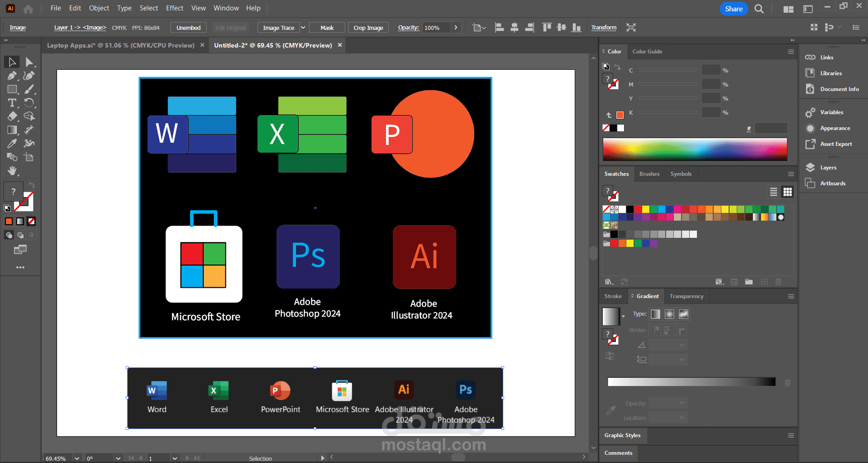Select the Eyedropper tool

pyautogui.click(x=12, y=144)
